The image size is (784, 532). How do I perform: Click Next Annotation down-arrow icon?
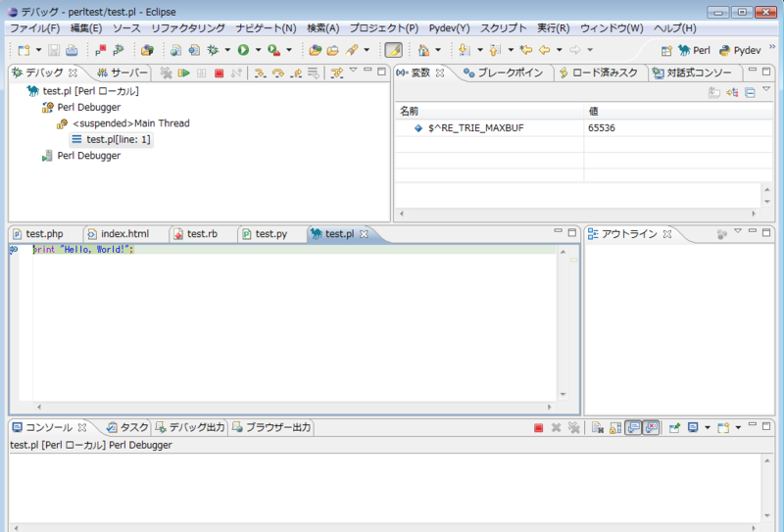(x=465, y=50)
